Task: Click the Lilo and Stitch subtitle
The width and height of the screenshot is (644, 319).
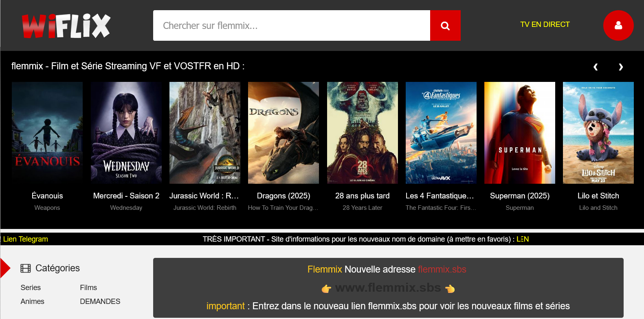Action: point(598,208)
